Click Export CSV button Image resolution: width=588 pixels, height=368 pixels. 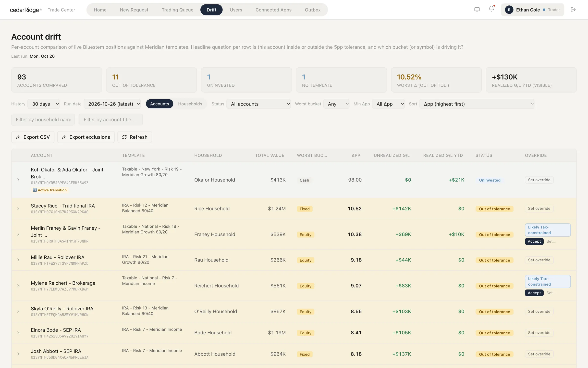[x=33, y=137]
